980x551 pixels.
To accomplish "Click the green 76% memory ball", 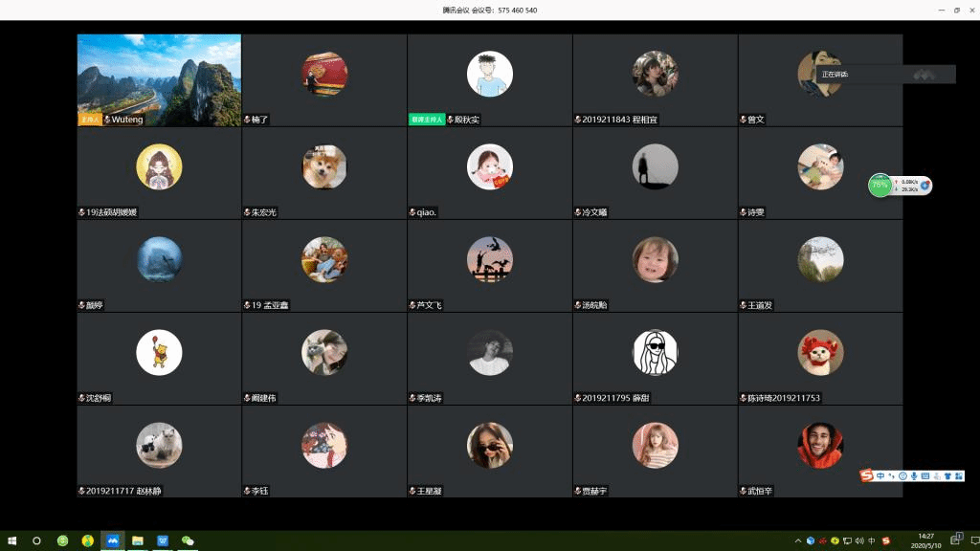I will [880, 186].
